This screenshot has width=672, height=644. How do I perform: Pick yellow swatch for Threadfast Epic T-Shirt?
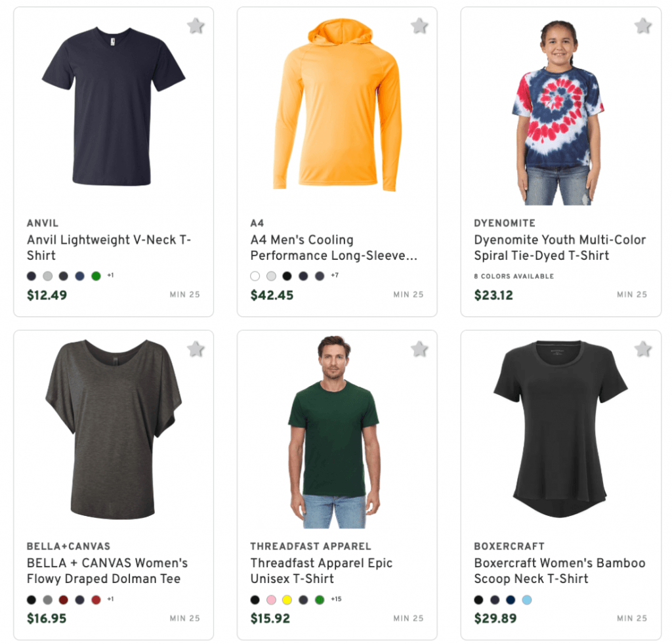(x=287, y=599)
